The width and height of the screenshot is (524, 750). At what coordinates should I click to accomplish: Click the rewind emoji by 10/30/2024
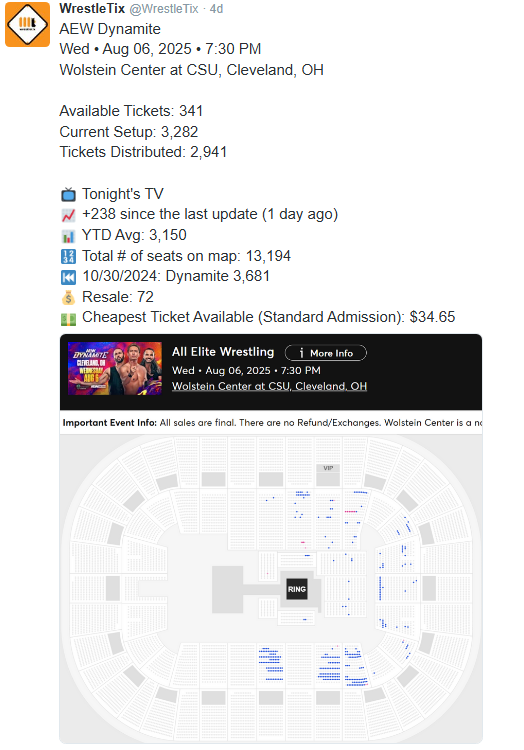68,277
